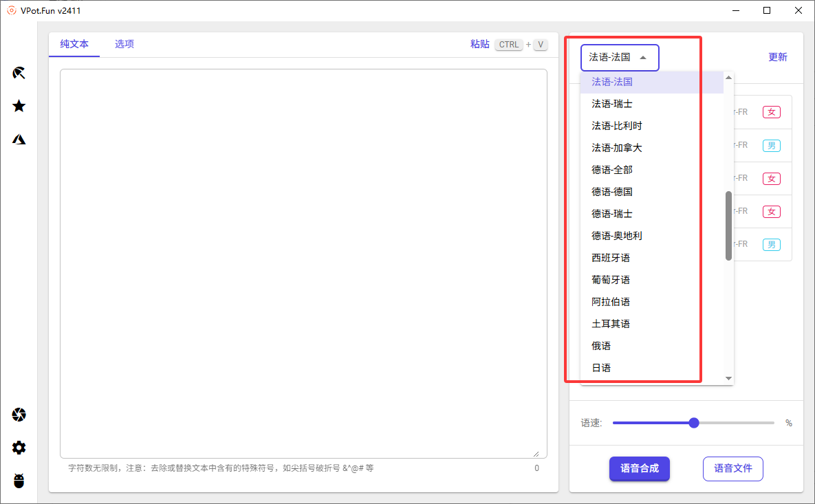Choose 法语-加拿大 in the dropdown list
Image resolution: width=815 pixels, height=504 pixels.
[617, 148]
